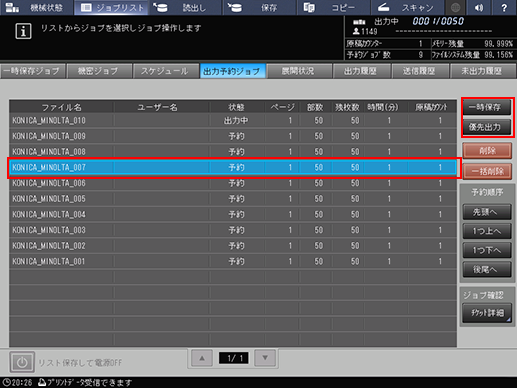Click the page indicator 1/1
The image size is (517, 388).
tap(233, 358)
